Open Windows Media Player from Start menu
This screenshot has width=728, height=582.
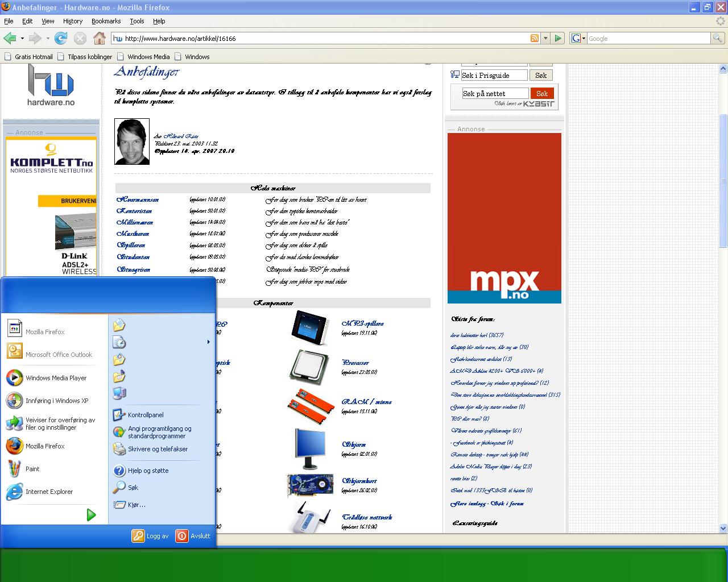(x=54, y=378)
